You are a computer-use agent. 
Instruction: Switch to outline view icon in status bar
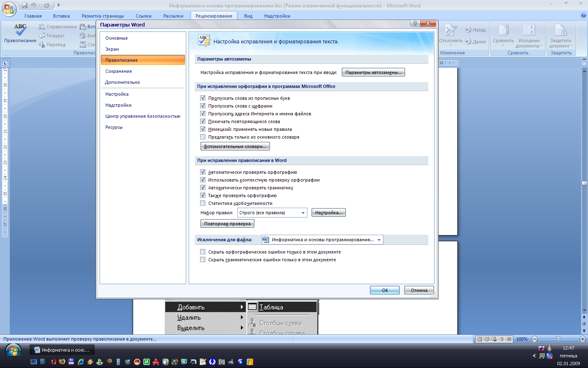coord(501,339)
